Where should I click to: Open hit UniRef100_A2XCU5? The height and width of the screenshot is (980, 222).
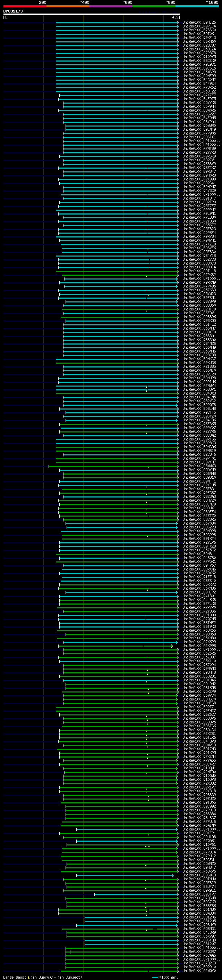(x=199, y=485)
